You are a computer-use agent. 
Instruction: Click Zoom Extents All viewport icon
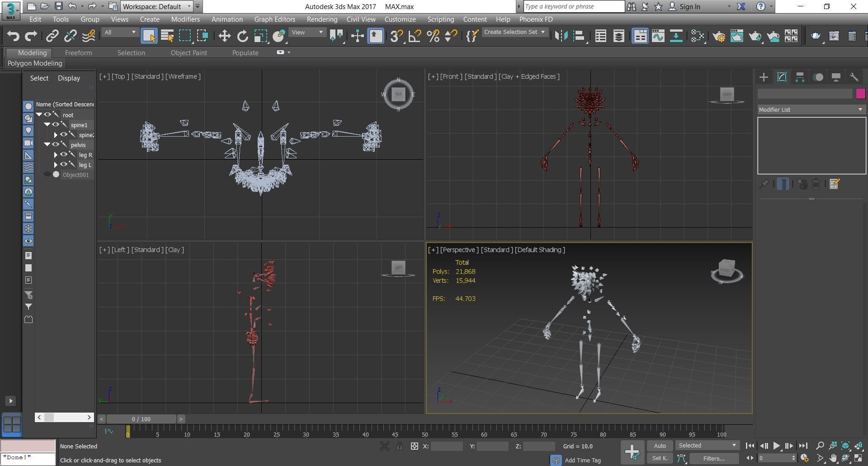click(x=859, y=446)
